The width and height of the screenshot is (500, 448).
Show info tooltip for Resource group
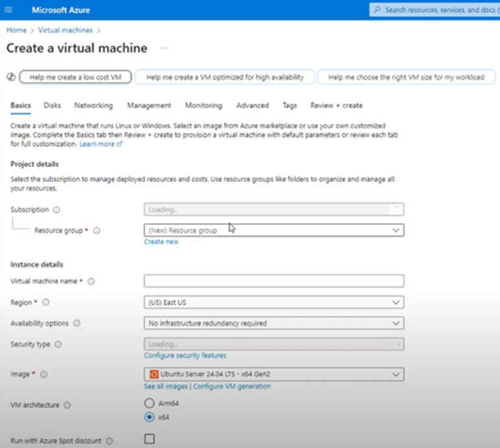click(x=97, y=230)
